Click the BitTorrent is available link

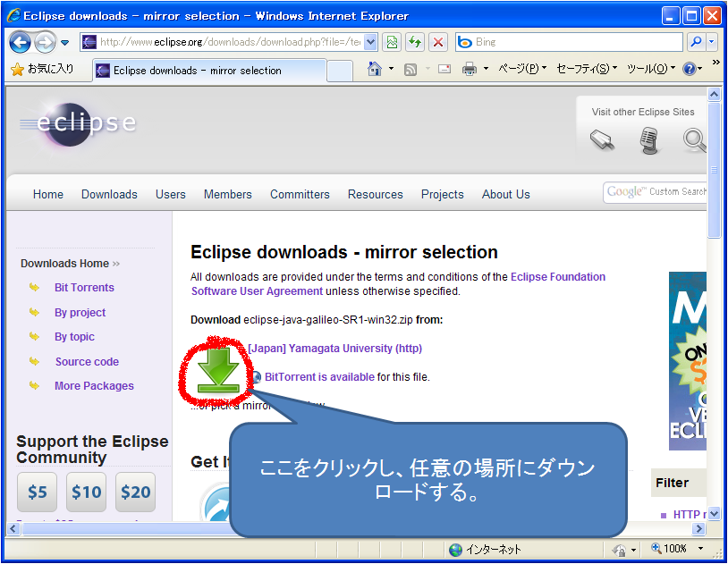pos(319,377)
